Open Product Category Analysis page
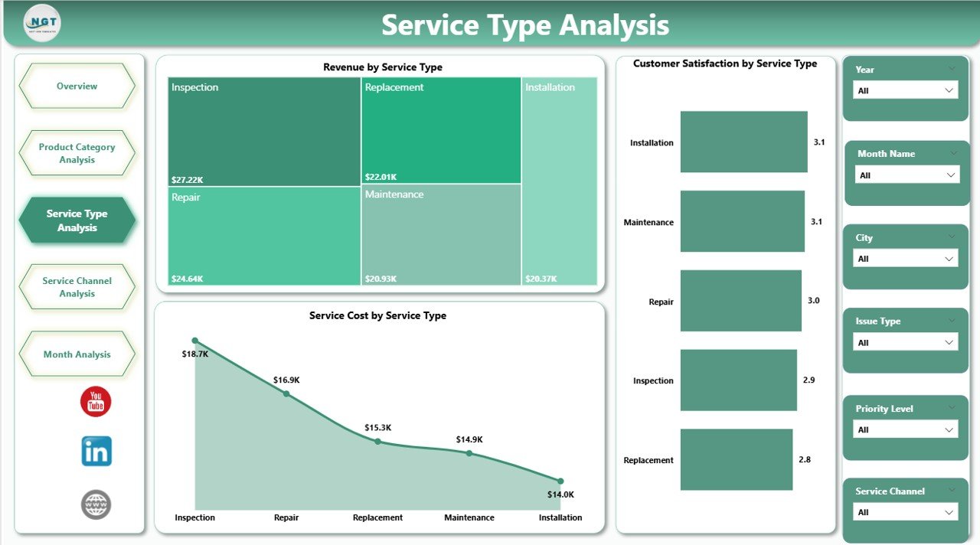 tap(77, 152)
